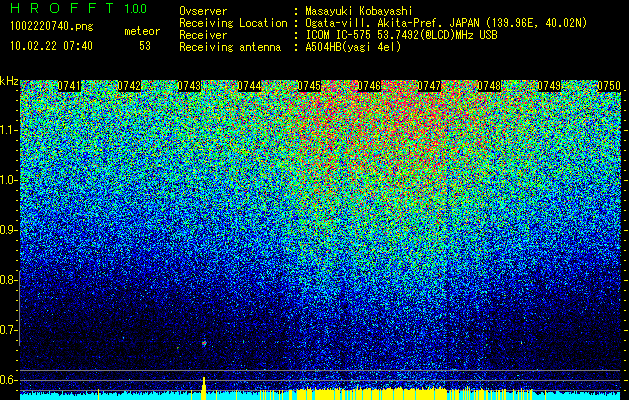The image size is (629, 400).
Task: Click the 1.0 kHz axis label
Action: click(9, 180)
